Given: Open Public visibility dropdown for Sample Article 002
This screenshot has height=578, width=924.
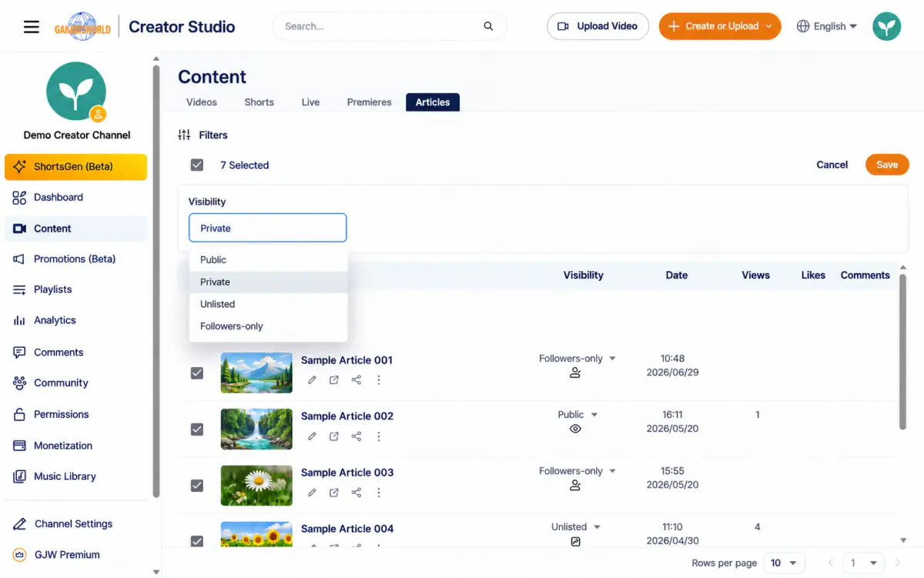Looking at the screenshot, I should point(577,415).
